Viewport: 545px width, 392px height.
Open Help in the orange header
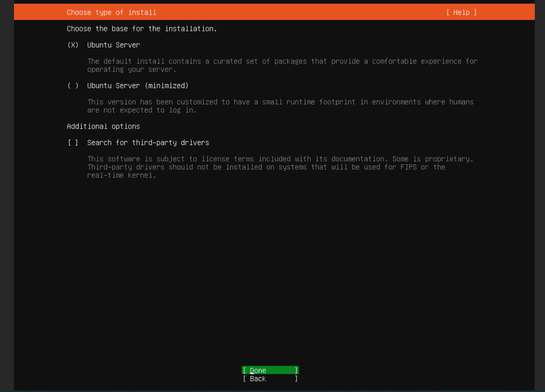[x=461, y=12]
